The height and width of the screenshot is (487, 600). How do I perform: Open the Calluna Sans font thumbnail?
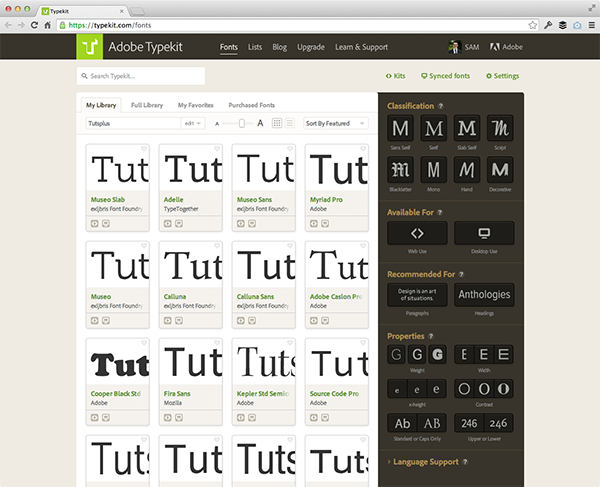pos(264,265)
